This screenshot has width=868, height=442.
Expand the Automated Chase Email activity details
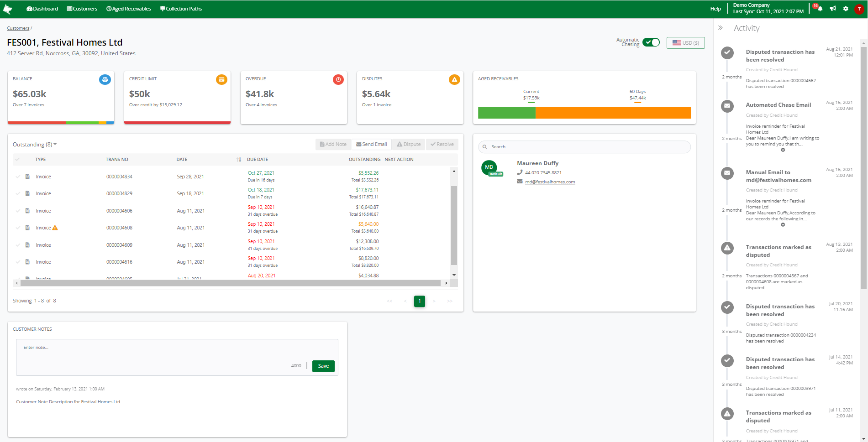[x=783, y=150]
